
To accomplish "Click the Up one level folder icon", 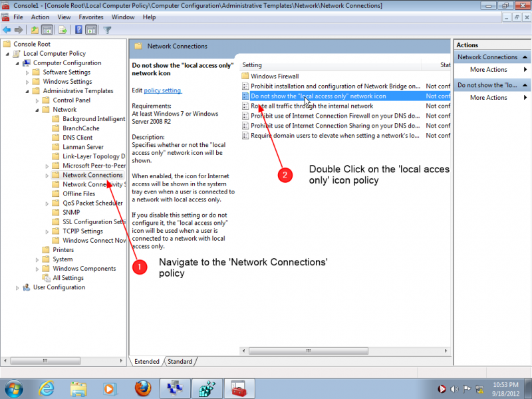I will click(35, 30).
